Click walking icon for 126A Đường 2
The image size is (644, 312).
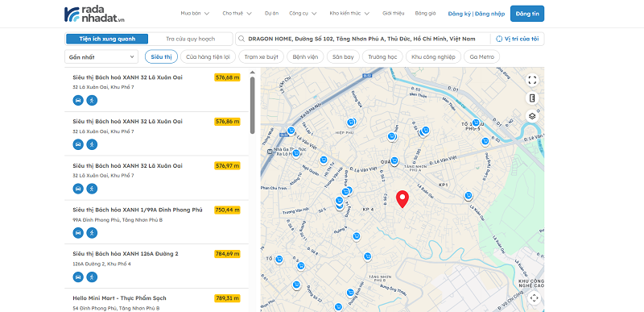(x=92, y=277)
